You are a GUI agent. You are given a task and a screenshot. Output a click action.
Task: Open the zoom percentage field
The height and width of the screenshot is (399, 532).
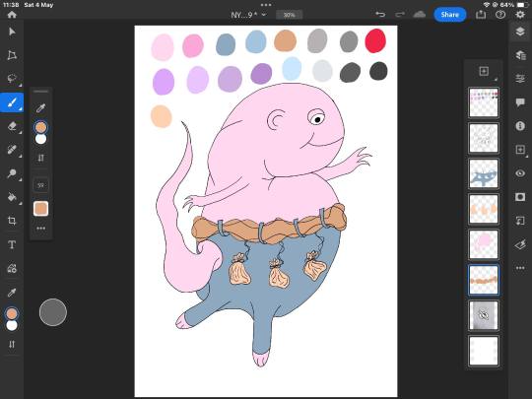click(x=289, y=15)
